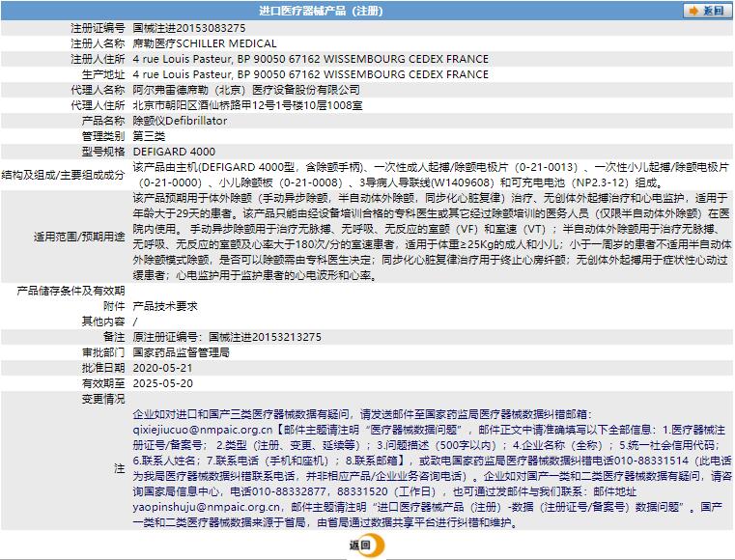Click the arrow icon in top-right 返回 button
This screenshot has height=560, width=735.
[x=693, y=11]
